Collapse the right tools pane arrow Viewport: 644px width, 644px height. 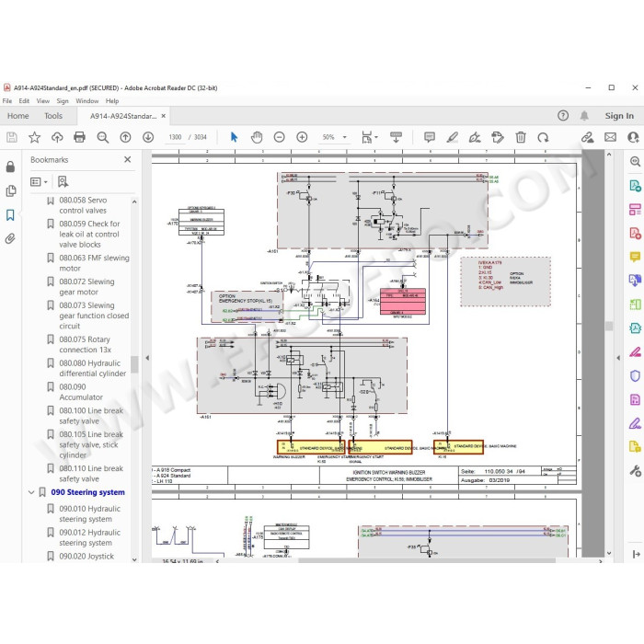coord(618,358)
